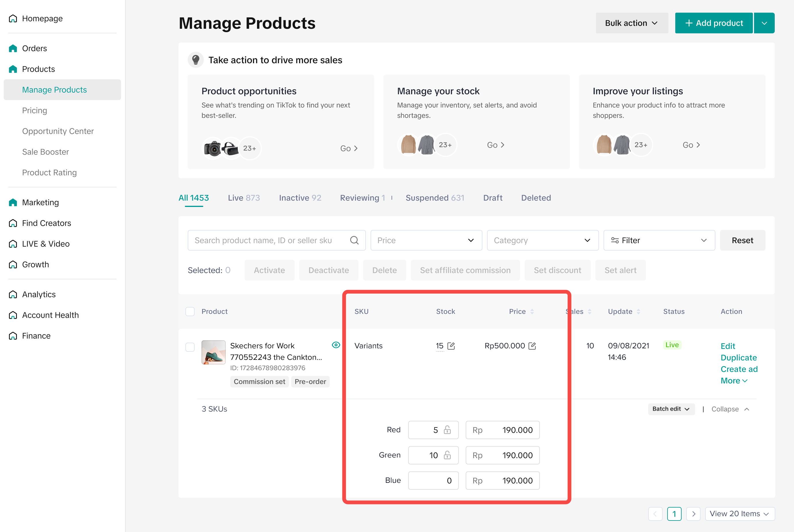Click the price edit icon beside Rp500.000

click(532, 346)
